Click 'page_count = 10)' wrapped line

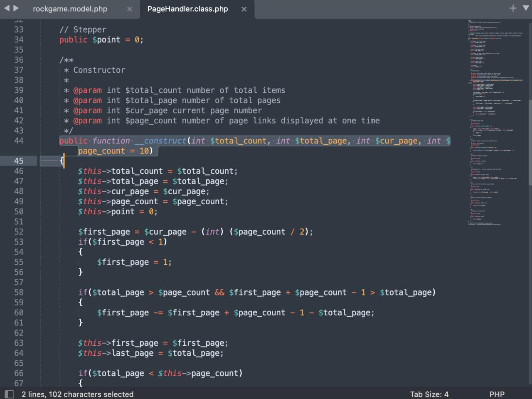[116, 151]
